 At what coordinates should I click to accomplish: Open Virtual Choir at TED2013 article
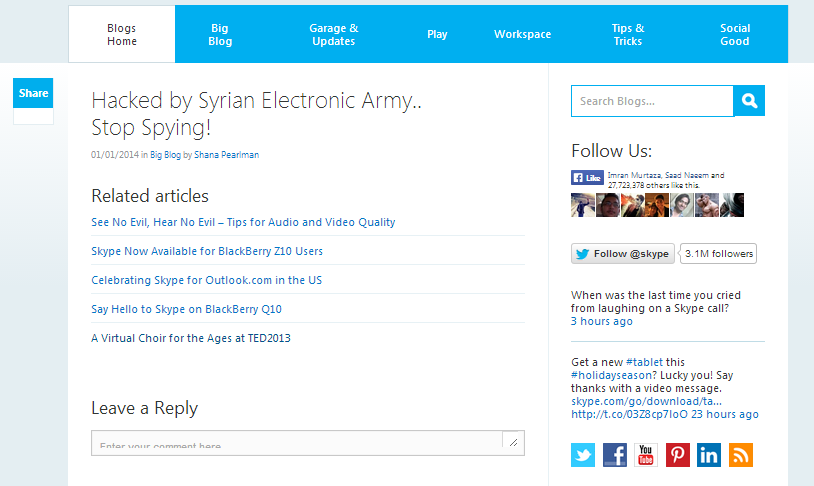191,338
